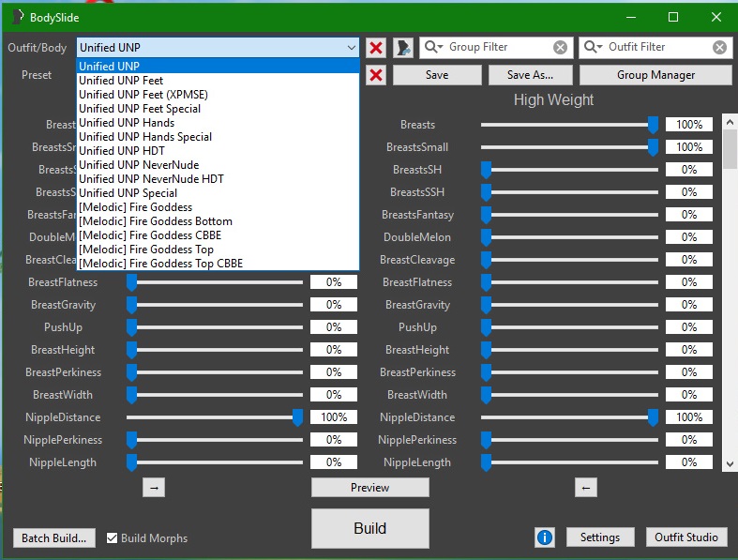Clear the Group Filter field
The height and width of the screenshot is (560, 738).
pyautogui.click(x=560, y=47)
